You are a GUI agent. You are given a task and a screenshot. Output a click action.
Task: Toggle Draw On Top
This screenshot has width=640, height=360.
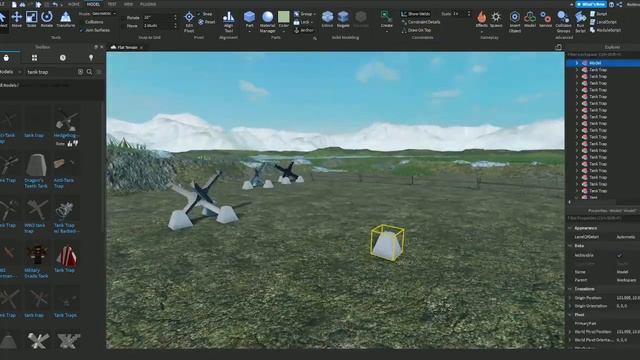click(x=416, y=30)
